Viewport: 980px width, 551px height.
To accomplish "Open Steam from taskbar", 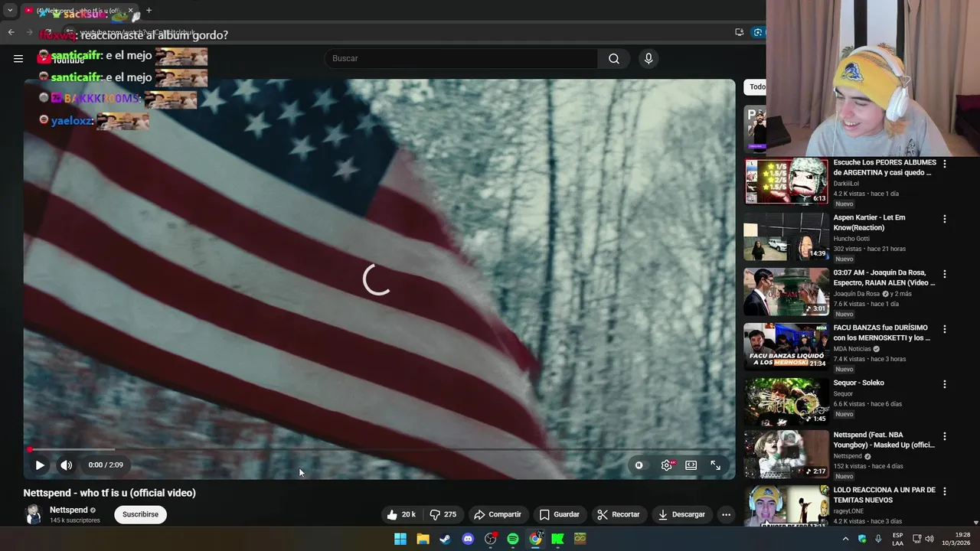I will (x=445, y=539).
